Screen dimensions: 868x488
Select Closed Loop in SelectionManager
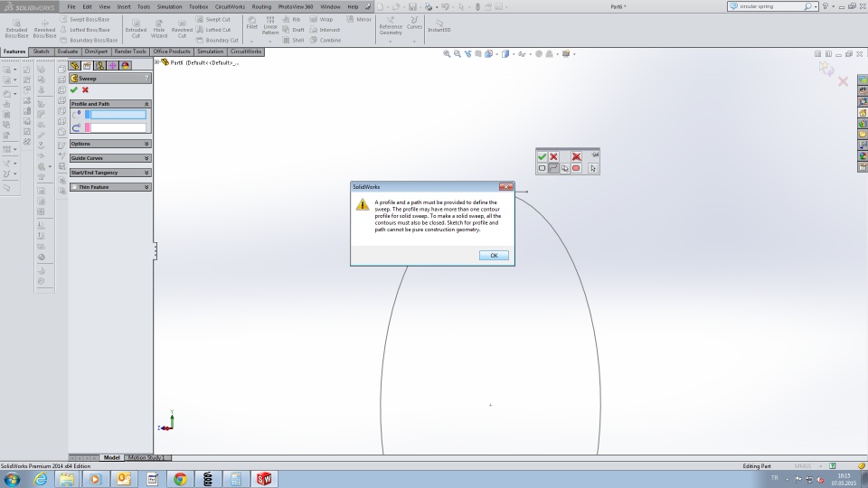click(542, 168)
